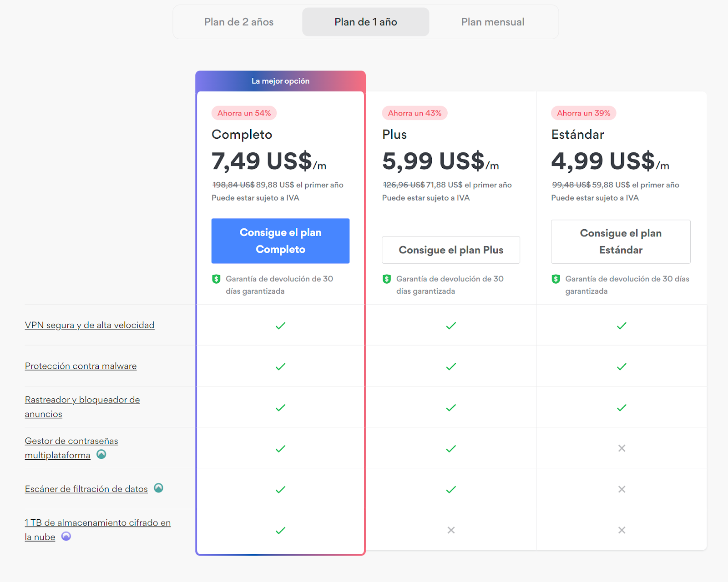Click the Completo plan title
Image resolution: width=728 pixels, height=582 pixels.
tap(242, 135)
